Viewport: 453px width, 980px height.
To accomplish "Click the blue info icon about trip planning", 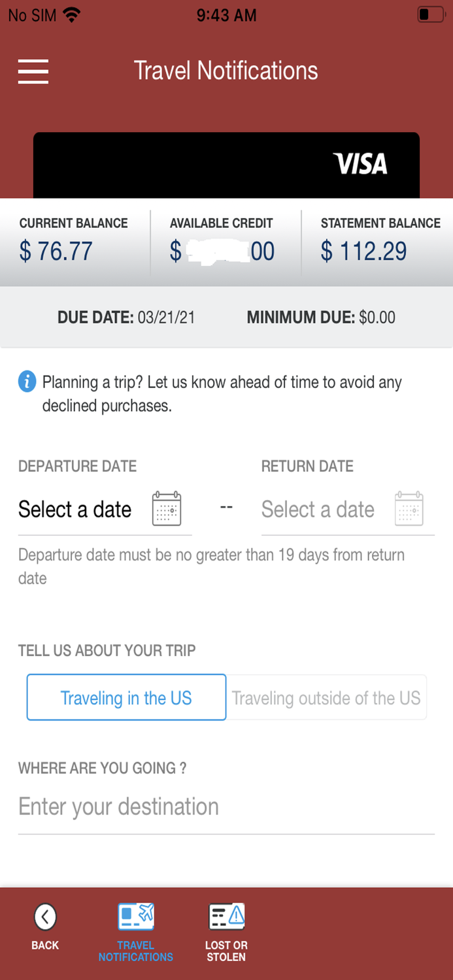I will pos(26,382).
